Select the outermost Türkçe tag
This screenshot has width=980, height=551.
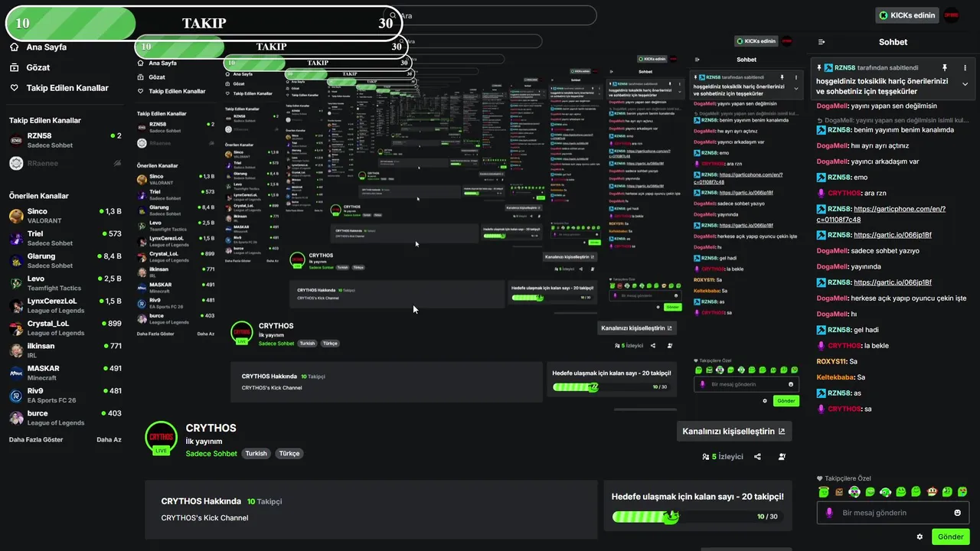pos(289,454)
